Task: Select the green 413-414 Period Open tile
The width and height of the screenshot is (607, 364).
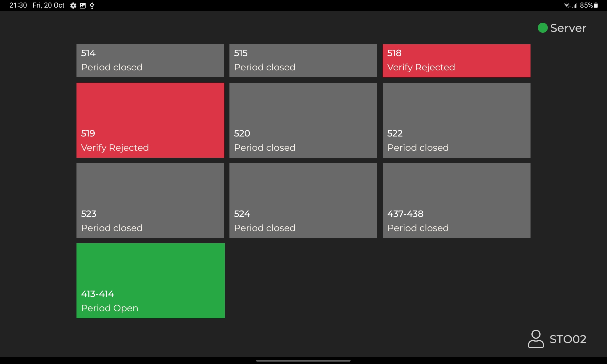Action: coord(150,281)
